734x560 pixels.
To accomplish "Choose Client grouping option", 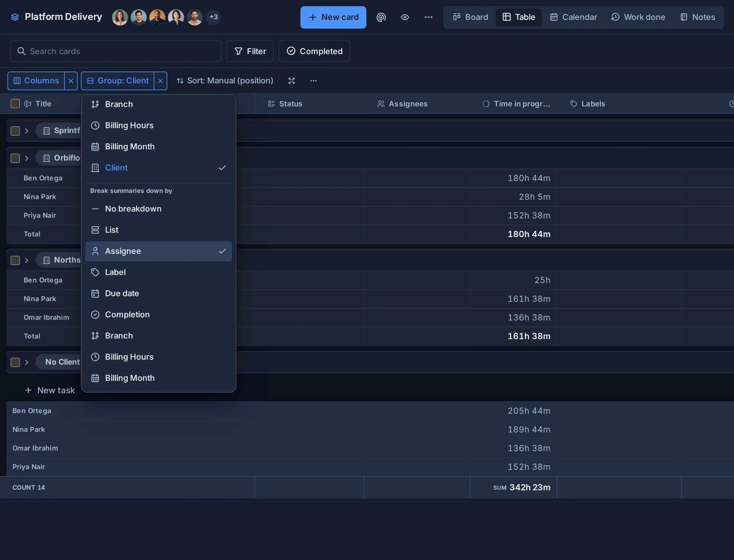I will click(159, 168).
